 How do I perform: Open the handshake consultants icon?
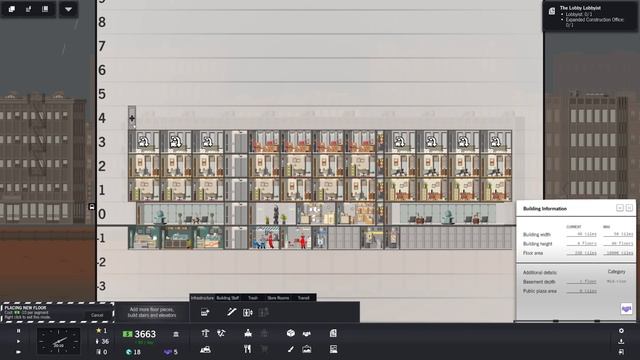tap(307, 334)
